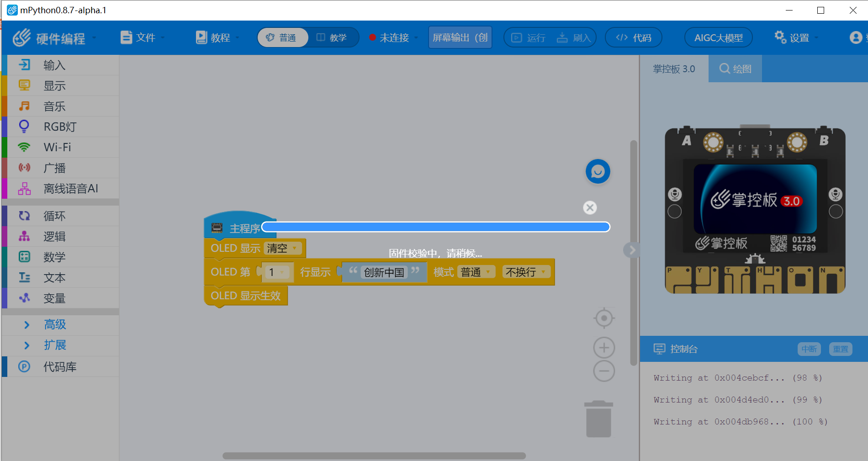
Task: Open the 教程 dropdown menu
Action: pyautogui.click(x=217, y=37)
